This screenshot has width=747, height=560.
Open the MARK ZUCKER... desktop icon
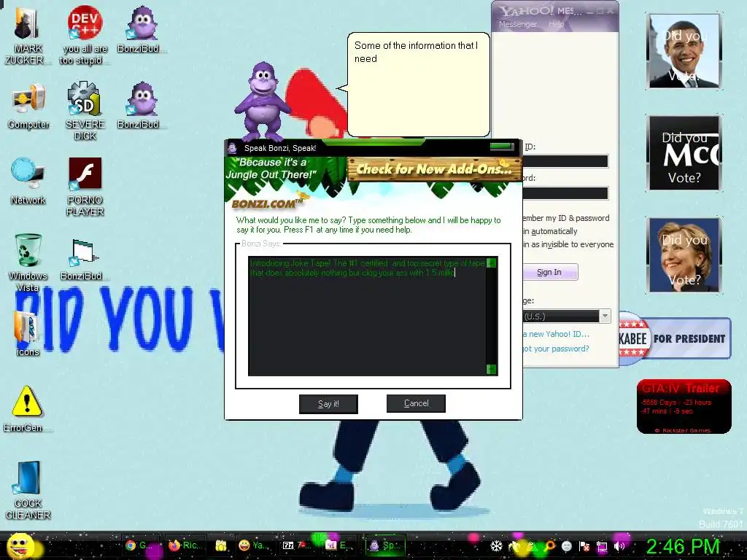[27, 35]
